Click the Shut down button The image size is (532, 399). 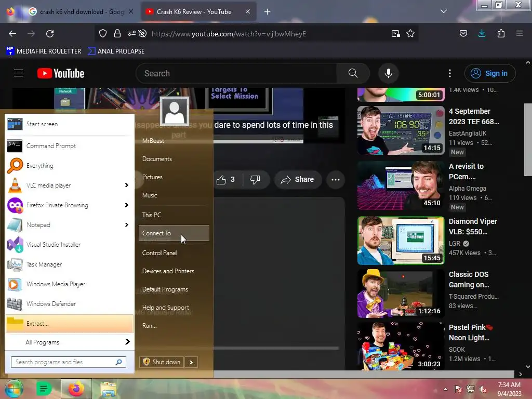coord(162,362)
